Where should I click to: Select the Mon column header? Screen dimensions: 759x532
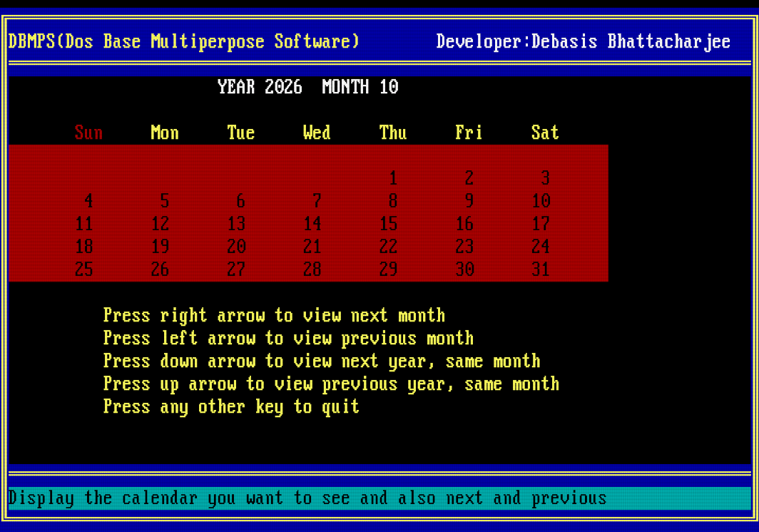(165, 133)
